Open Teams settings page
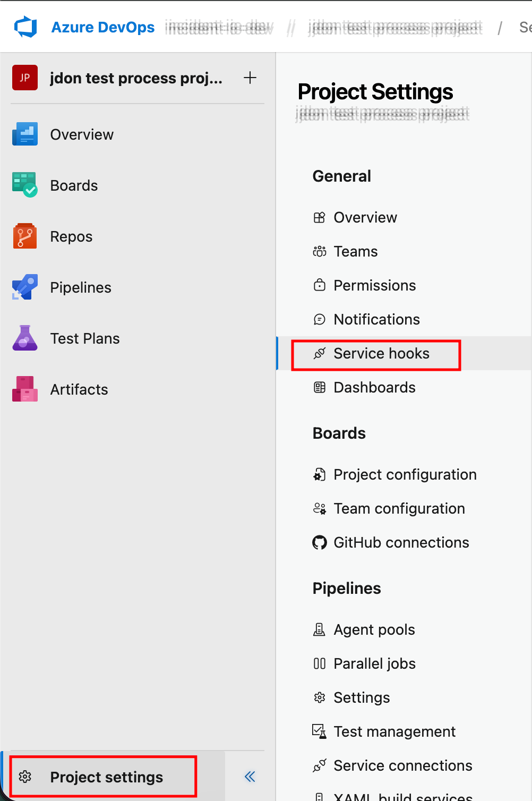 pos(355,252)
